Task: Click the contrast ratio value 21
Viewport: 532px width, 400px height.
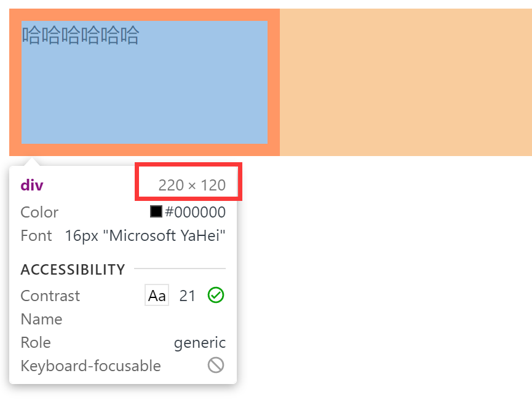Action: coord(188,296)
